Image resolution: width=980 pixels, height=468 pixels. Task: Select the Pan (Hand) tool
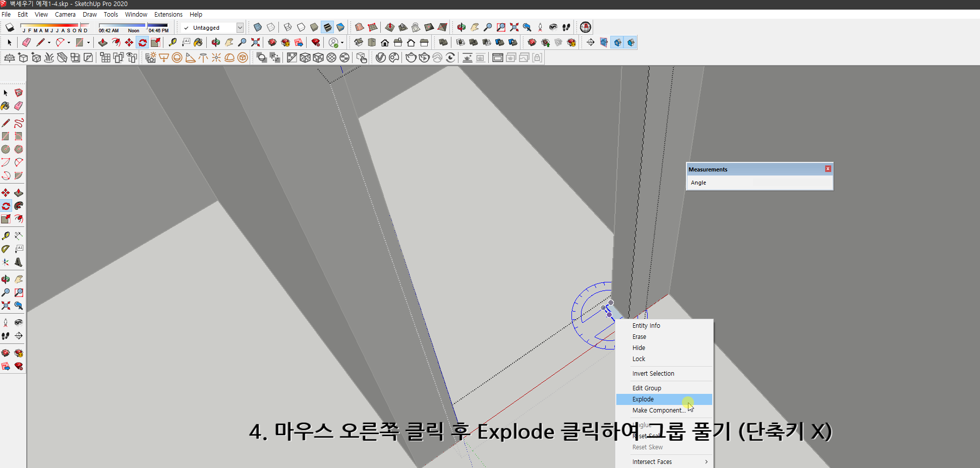(x=19, y=279)
